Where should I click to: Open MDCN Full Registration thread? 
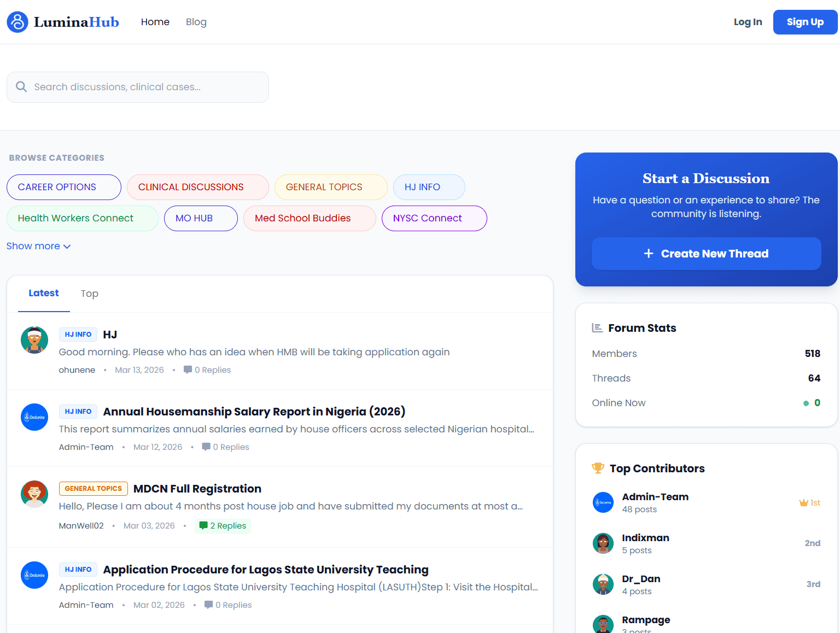point(197,489)
